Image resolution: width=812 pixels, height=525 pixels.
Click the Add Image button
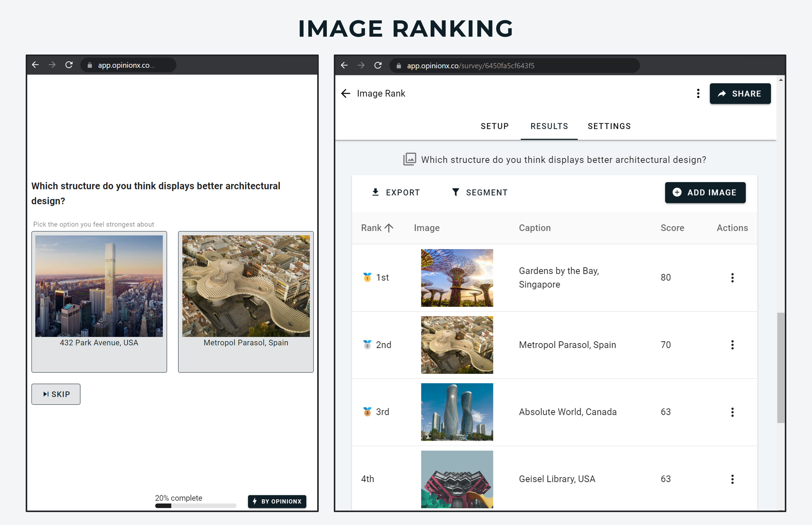705,192
